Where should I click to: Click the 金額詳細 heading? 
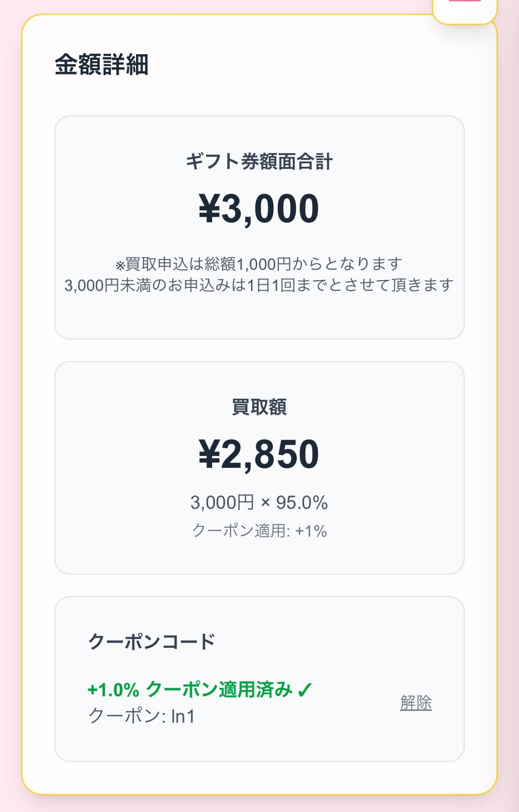pos(101,65)
